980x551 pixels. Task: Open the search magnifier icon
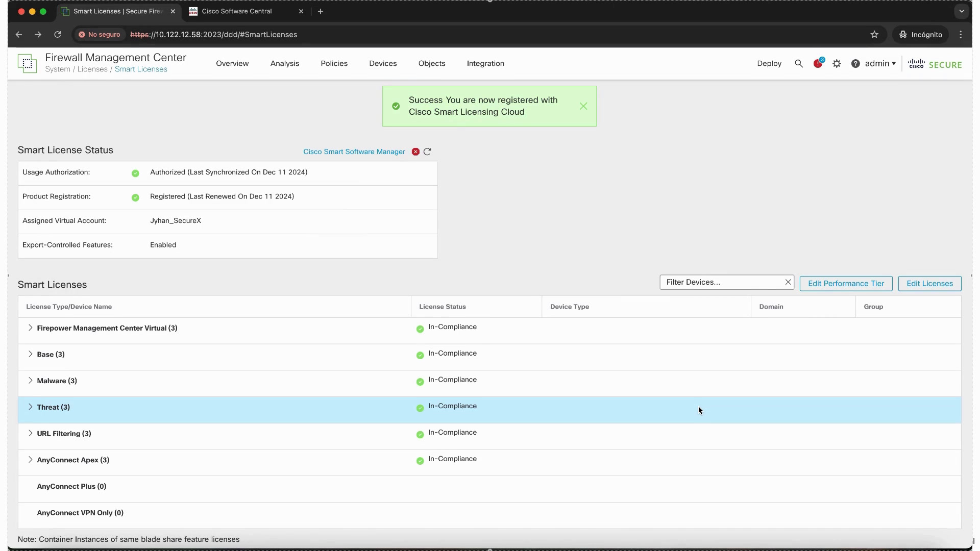pos(799,63)
